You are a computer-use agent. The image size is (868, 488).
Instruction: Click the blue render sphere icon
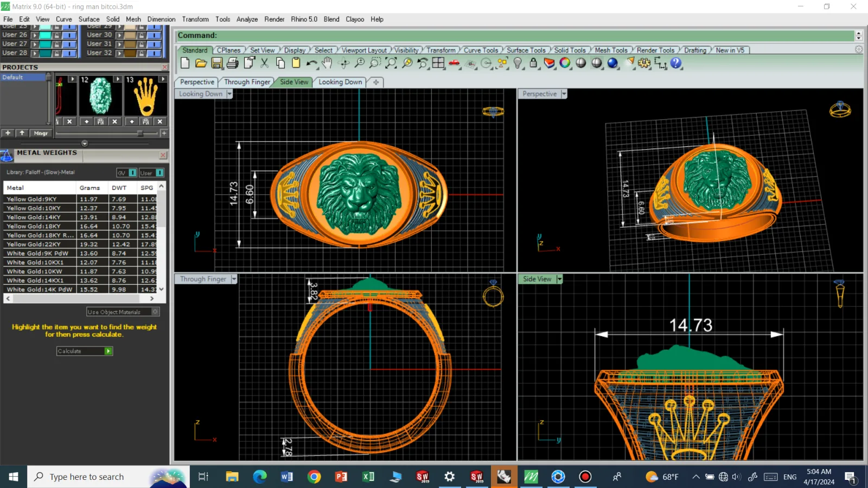pos(612,63)
